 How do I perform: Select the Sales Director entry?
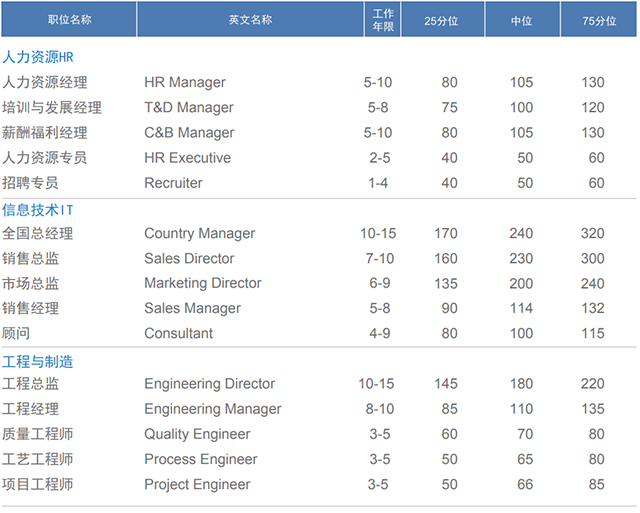[x=189, y=258]
